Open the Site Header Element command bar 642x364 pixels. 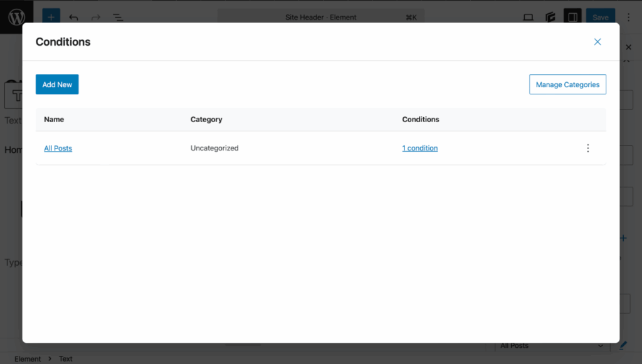click(320, 17)
